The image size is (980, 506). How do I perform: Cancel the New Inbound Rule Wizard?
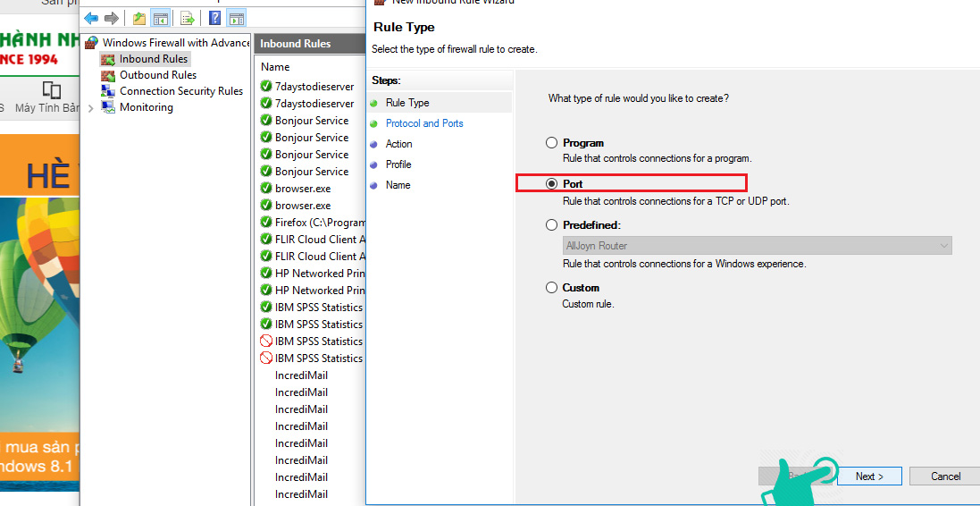(x=945, y=476)
